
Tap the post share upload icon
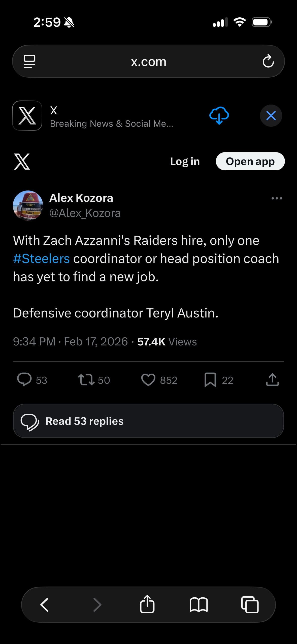272,380
